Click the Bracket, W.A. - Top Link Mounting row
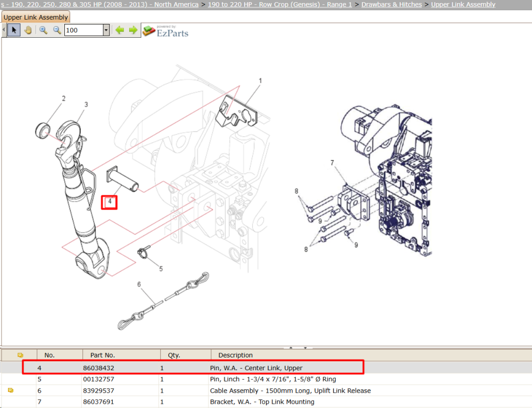Screen dimensions: 532x408 point(262,402)
